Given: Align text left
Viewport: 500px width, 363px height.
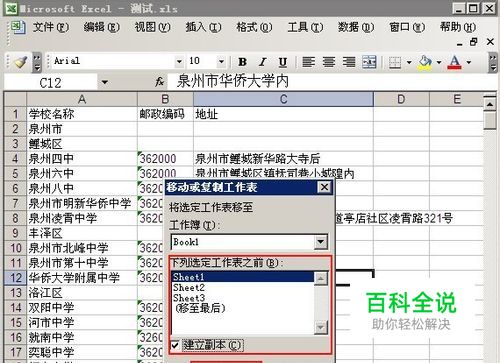Looking at the screenshot, I should pos(308,62).
